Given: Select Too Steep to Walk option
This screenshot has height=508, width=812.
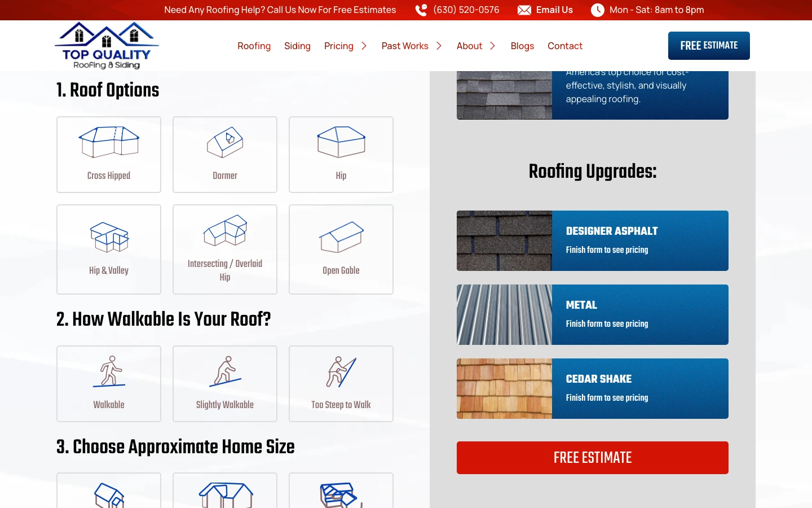Looking at the screenshot, I should (x=341, y=383).
